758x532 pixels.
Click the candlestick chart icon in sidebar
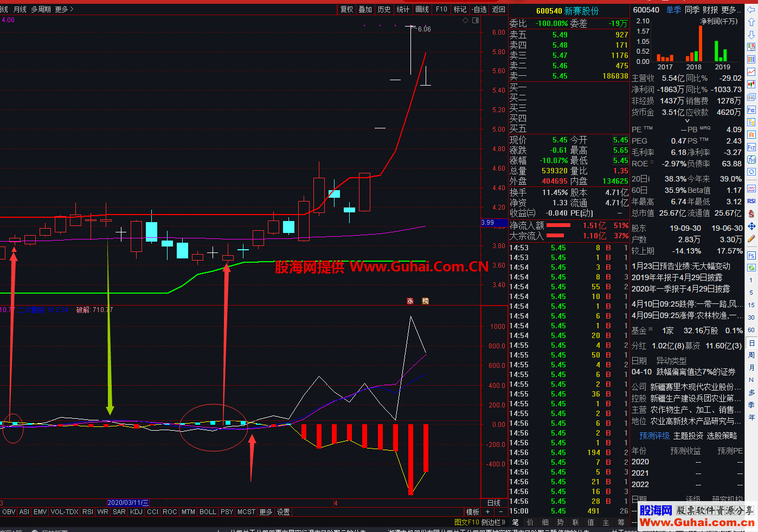click(x=751, y=85)
